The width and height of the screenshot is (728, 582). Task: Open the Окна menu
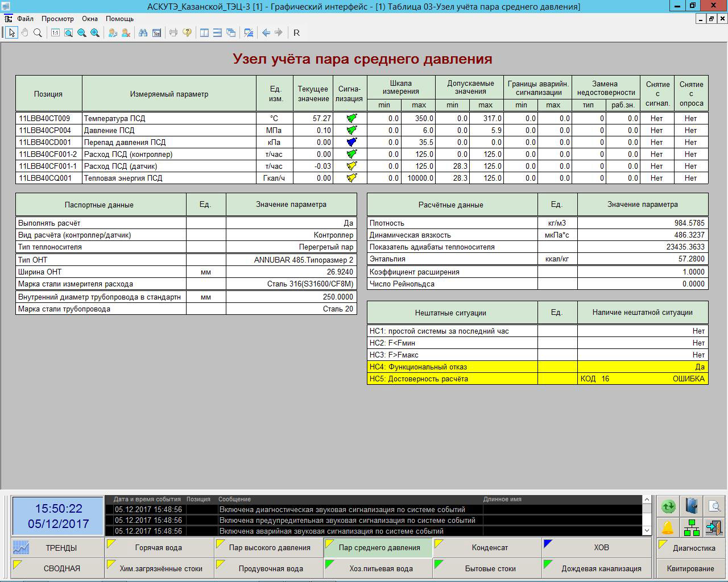point(90,19)
